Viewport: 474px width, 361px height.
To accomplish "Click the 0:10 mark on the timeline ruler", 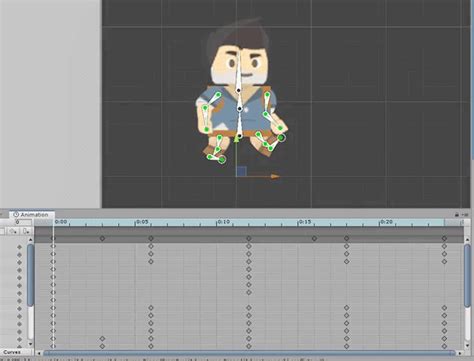I will [223, 222].
